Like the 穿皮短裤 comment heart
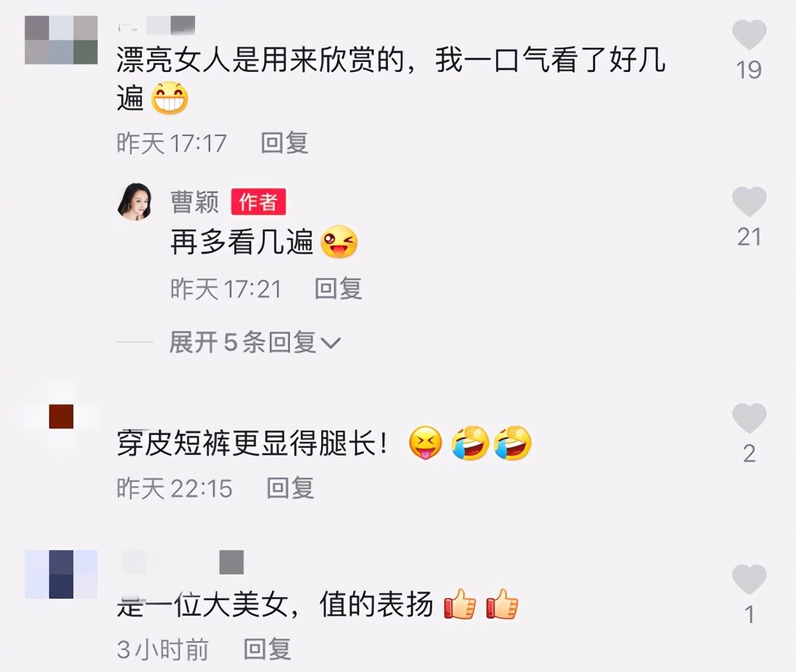The height and width of the screenshot is (672, 796). click(749, 418)
